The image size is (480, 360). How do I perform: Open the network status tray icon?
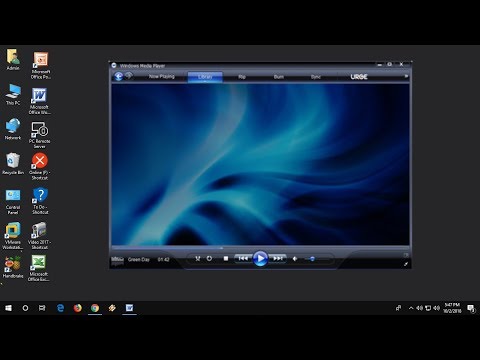pos(428,308)
